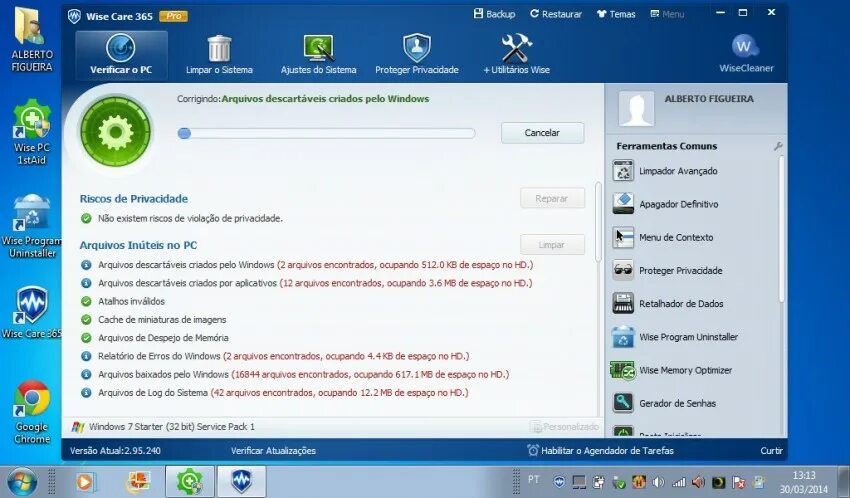Click the main results list scrollbar

click(598, 222)
